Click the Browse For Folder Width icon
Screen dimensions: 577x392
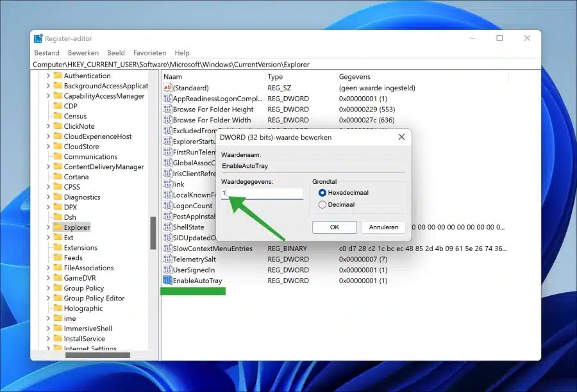tap(167, 120)
